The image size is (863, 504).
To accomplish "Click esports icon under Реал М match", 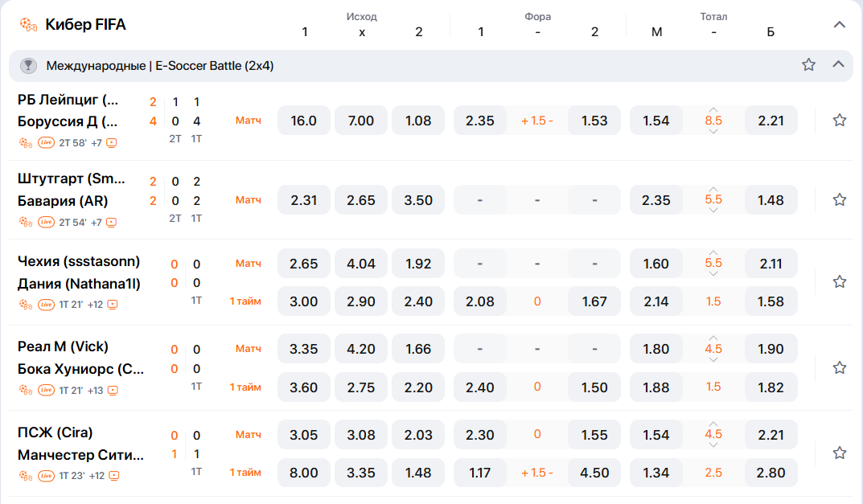I will [25, 391].
